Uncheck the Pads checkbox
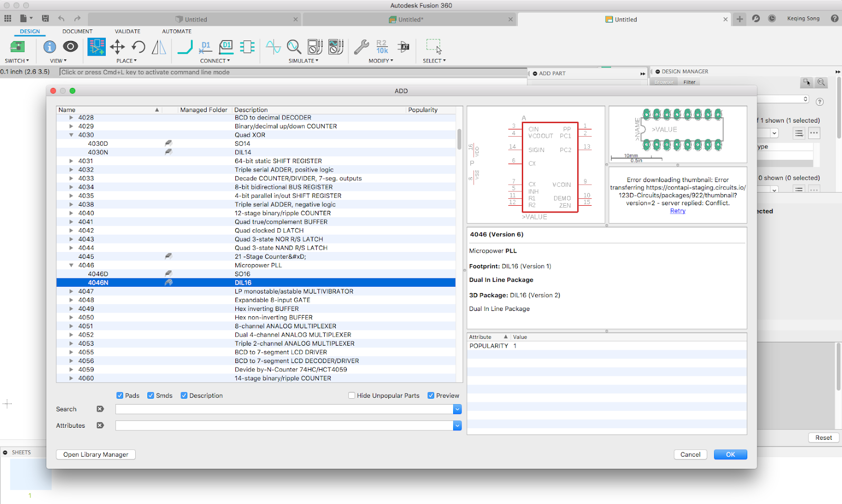842x504 pixels. tap(120, 396)
